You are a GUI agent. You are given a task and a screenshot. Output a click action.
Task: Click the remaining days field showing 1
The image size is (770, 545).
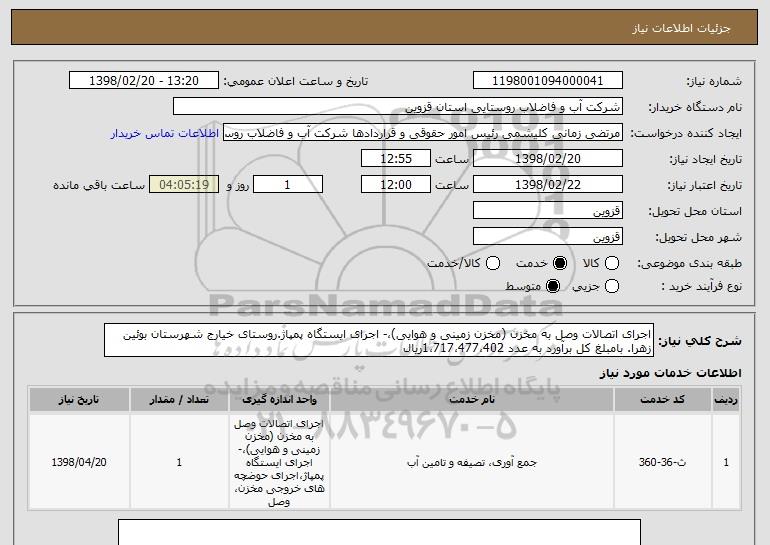click(x=288, y=185)
